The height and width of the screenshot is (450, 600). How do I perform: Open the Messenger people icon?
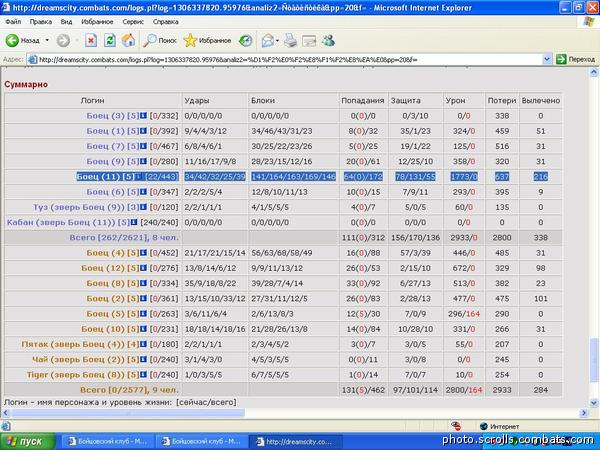coord(328,40)
